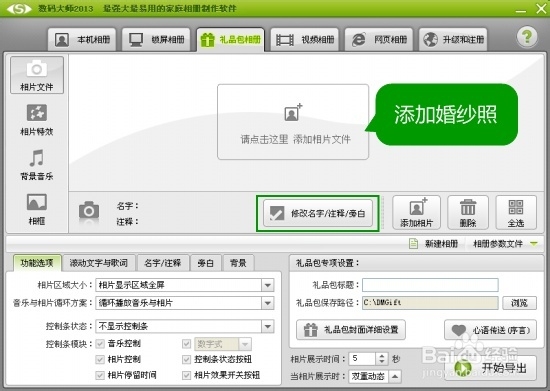Expand 当相片展示时 双重动态 dropdown
The height and width of the screenshot is (391, 550).
point(395,376)
